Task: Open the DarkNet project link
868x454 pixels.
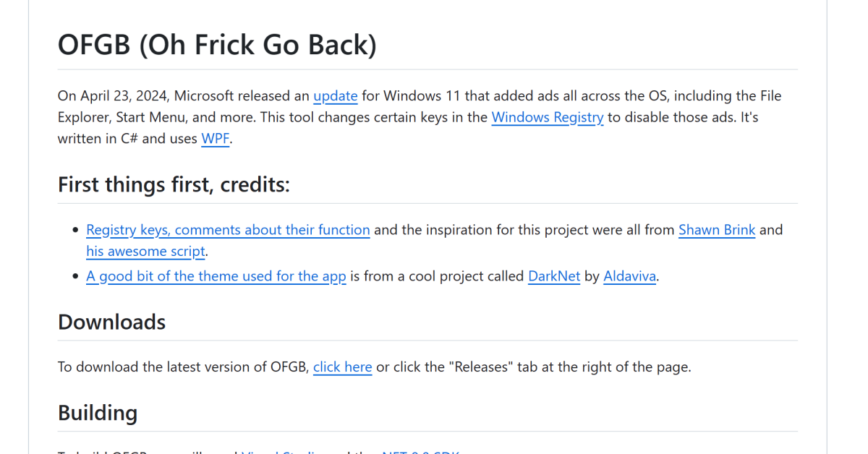Action: click(x=553, y=276)
